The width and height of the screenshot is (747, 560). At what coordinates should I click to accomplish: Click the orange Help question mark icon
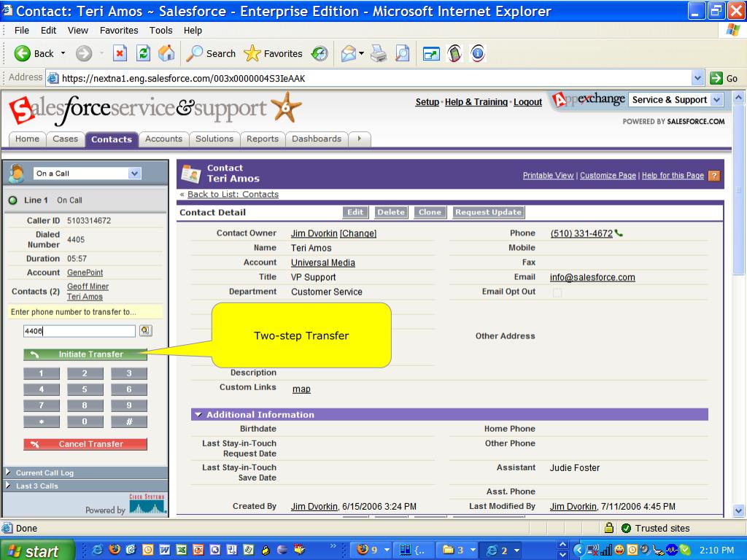click(x=713, y=176)
